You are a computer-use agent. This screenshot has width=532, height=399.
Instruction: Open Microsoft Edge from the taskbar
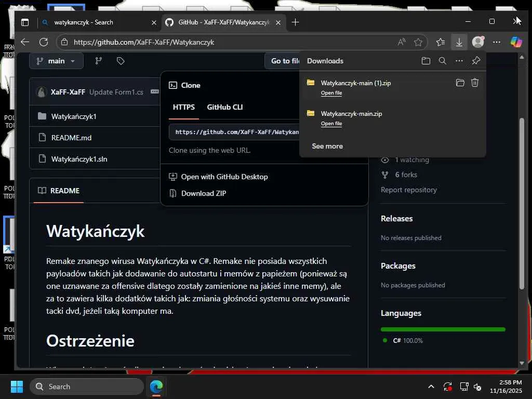pyautogui.click(x=156, y=387)
